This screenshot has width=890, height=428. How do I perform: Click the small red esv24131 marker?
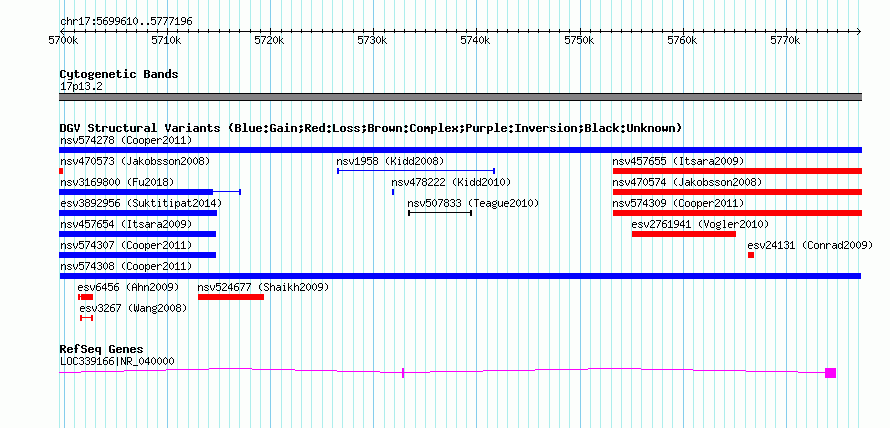click(751, 255)
